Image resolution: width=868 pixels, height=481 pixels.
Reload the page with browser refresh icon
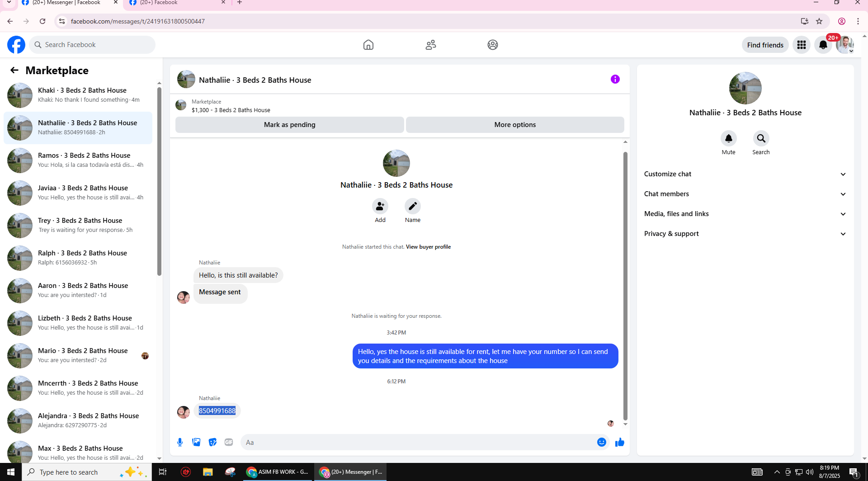(x=42, y=21)
